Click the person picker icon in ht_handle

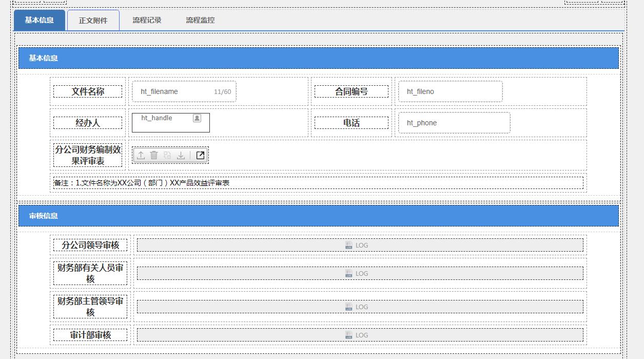(x=197, y=118)
